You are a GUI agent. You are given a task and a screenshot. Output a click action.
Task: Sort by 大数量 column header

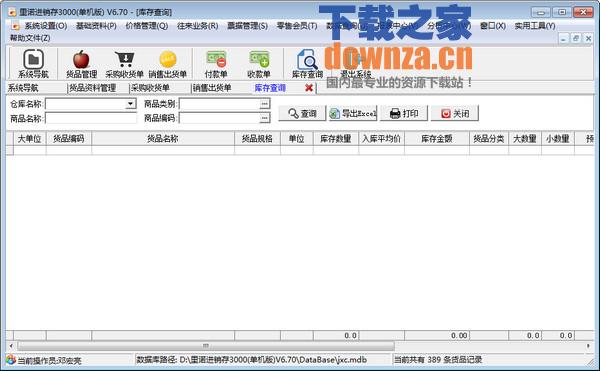[525, 138]
